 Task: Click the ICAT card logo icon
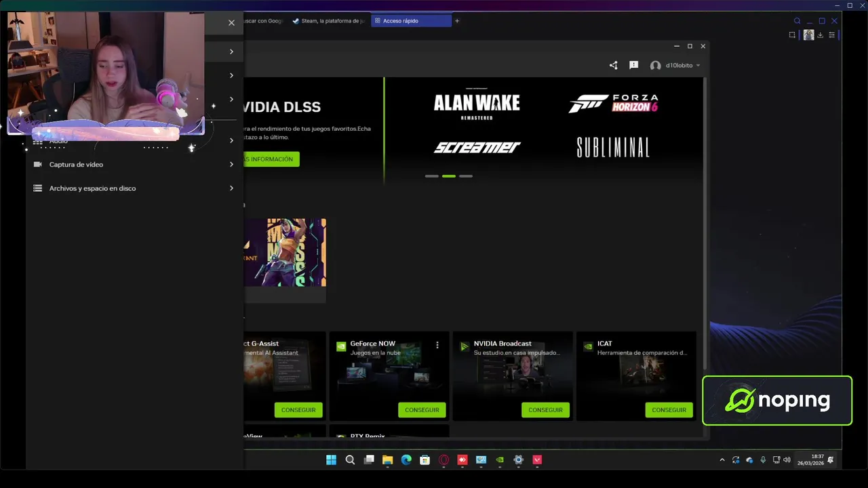[x=588, y=346]
